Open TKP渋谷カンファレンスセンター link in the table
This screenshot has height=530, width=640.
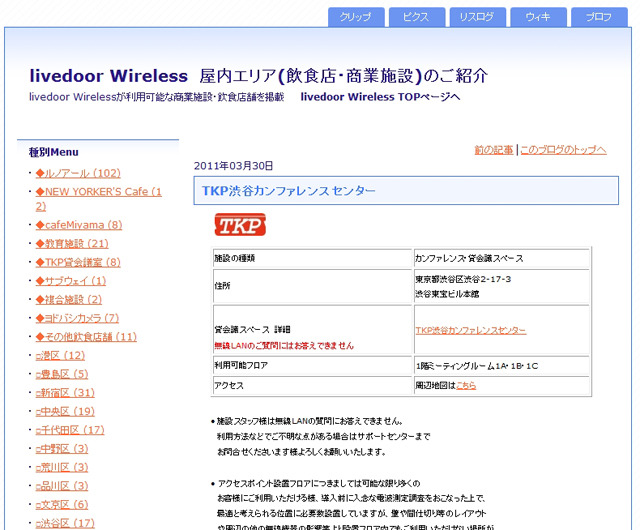click(471, 330)
